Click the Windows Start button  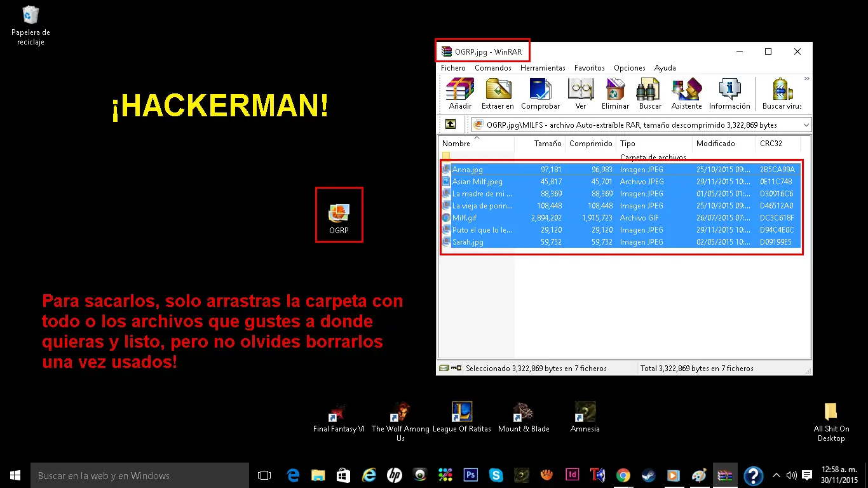[x=15, y=475]
